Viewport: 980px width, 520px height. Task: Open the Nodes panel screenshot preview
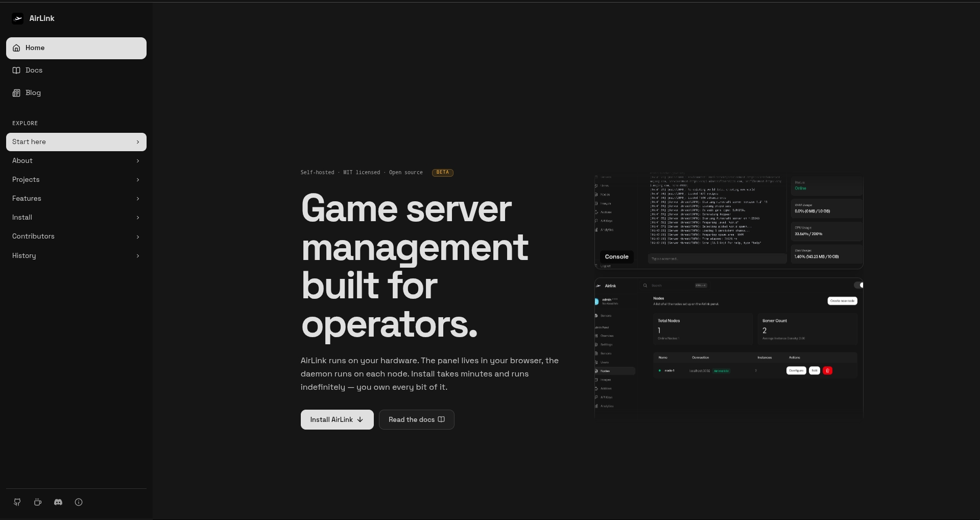pyautogui.click(x=729, y=348)
